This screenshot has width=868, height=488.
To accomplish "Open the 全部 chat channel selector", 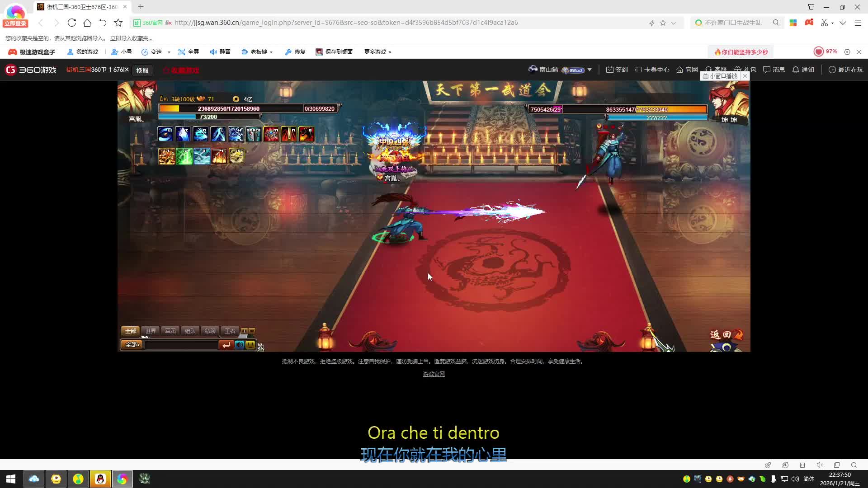I will click(132, 345).
